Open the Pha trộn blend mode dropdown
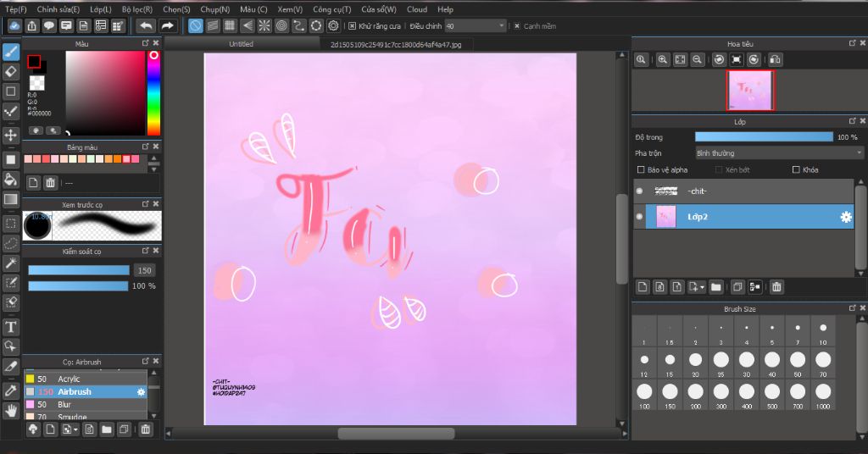This screenshot has width=868, height=454. (780, 153)
